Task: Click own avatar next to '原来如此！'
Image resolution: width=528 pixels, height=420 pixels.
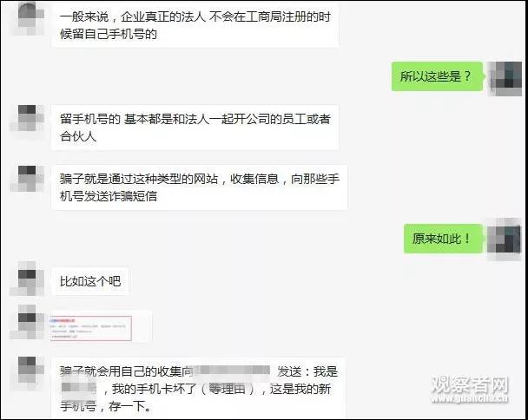Action: (x=504, y=239)
